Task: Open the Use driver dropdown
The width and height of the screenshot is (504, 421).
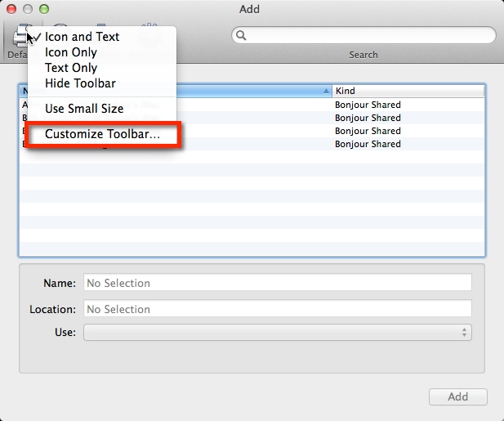Action: coord(278,332)
